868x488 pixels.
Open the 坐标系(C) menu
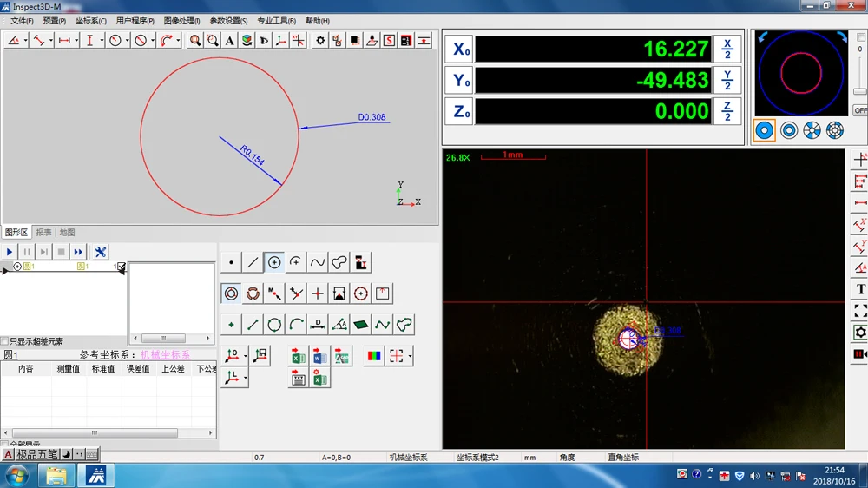(91, 21)
